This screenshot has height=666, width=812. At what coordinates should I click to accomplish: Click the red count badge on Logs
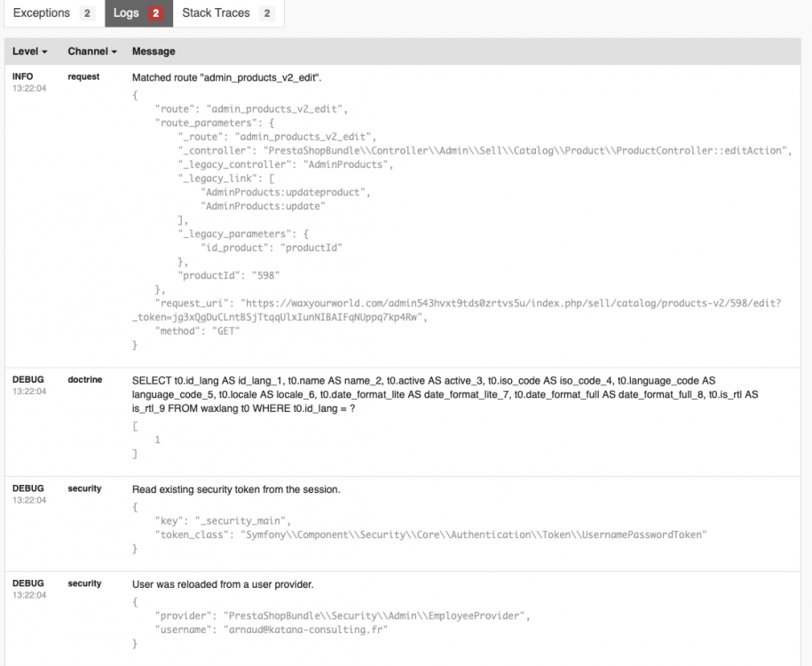[x=155, y=14]
